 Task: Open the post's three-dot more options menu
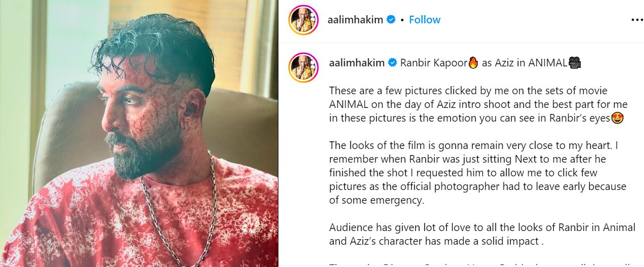[636, 20]
